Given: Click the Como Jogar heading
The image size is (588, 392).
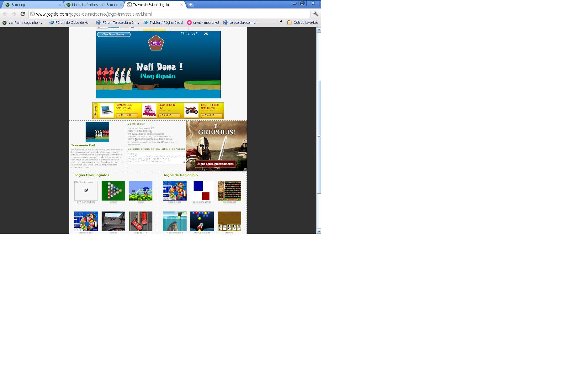Looking at the screenshot, I should pyautogui.click(x=136, y=124).
